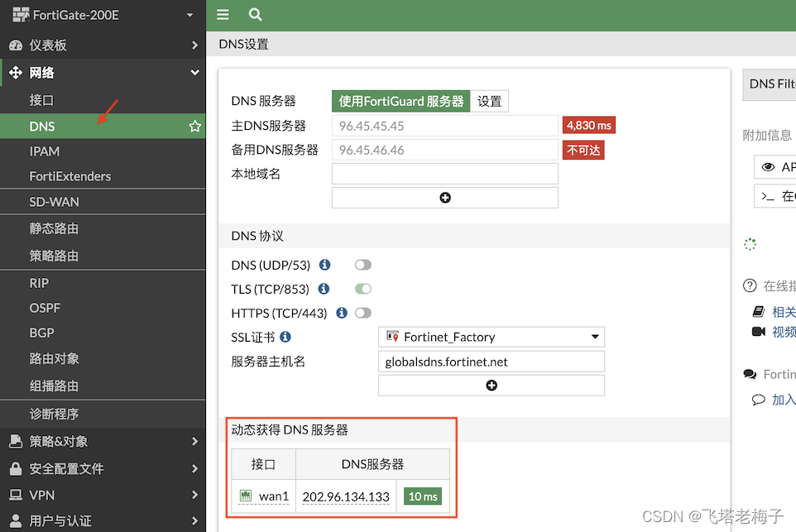Open the OSPF menu item

tap(103, 308)
